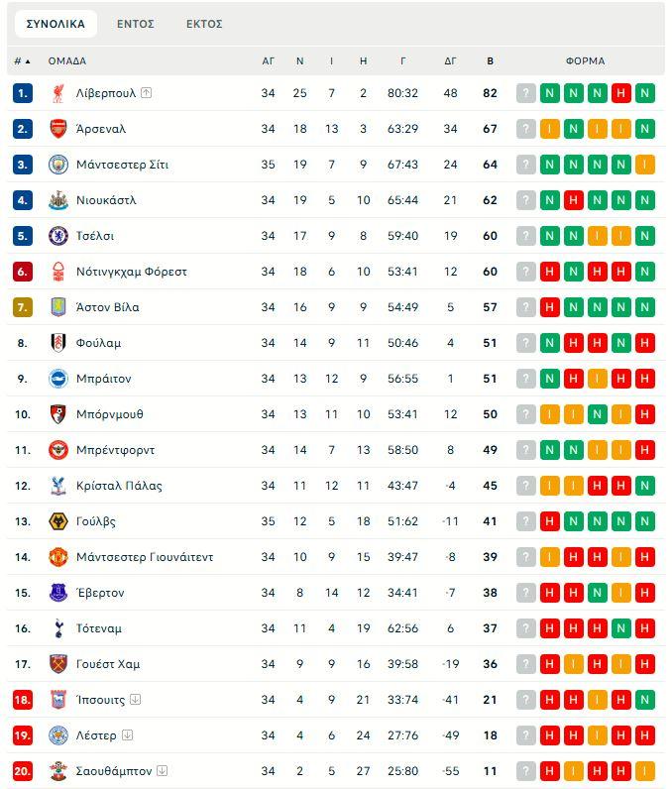672x789 pixels.
Task: Click the relegation arrow icon beside Ίπσουιτς
Action: click(x=136, y=700)
